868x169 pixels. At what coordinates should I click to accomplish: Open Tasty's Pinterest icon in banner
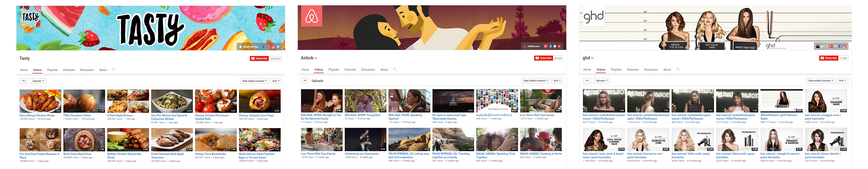click(x=269, y=47)
